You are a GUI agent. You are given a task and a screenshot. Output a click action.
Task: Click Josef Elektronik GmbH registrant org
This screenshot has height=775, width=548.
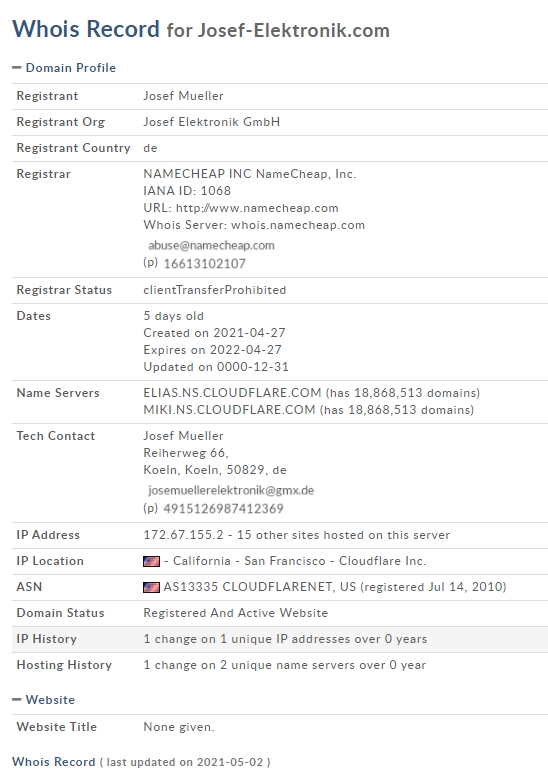coord(211,122)
